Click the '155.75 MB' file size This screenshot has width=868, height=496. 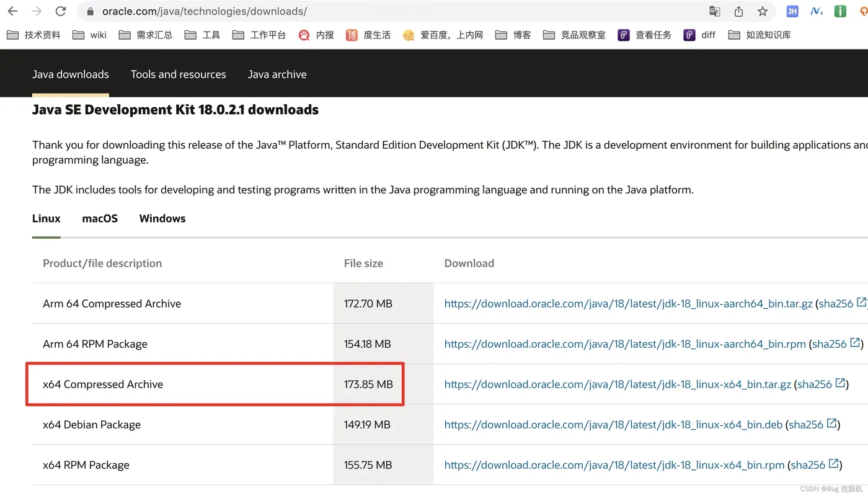point(368,465)
